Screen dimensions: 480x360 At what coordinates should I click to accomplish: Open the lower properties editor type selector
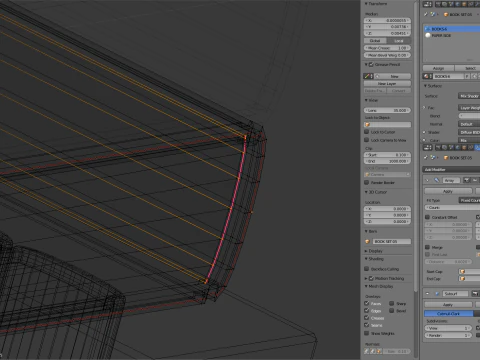coord(427,147)
